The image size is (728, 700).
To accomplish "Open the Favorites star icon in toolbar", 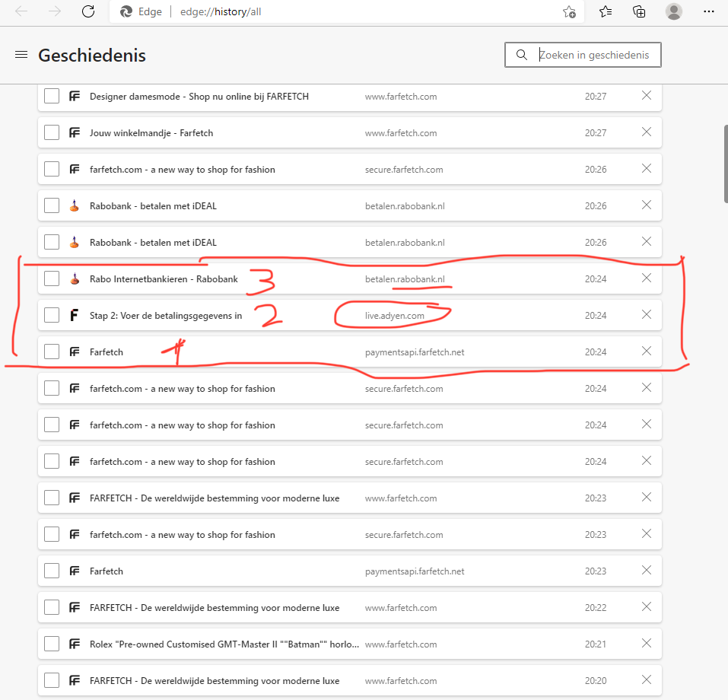I will pos(606,11).
